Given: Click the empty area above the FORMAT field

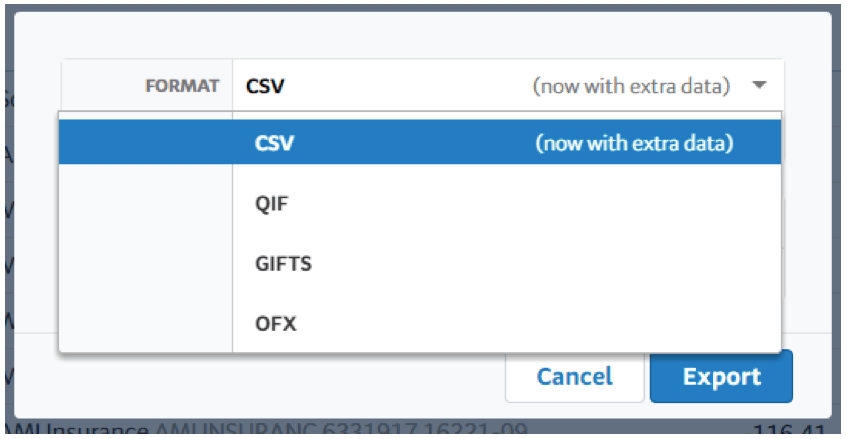Looking at the screenshot, I should pos(422,35).
